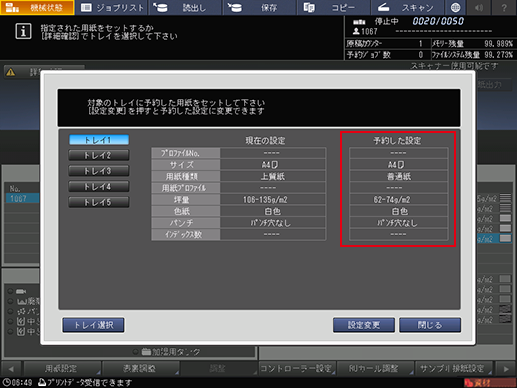Screen dimensions: 517x388
Task: Click the 設定変更 button
Action: [364, 325]
